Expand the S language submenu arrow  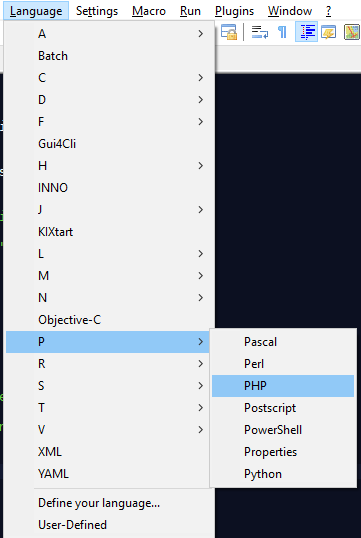201,386
